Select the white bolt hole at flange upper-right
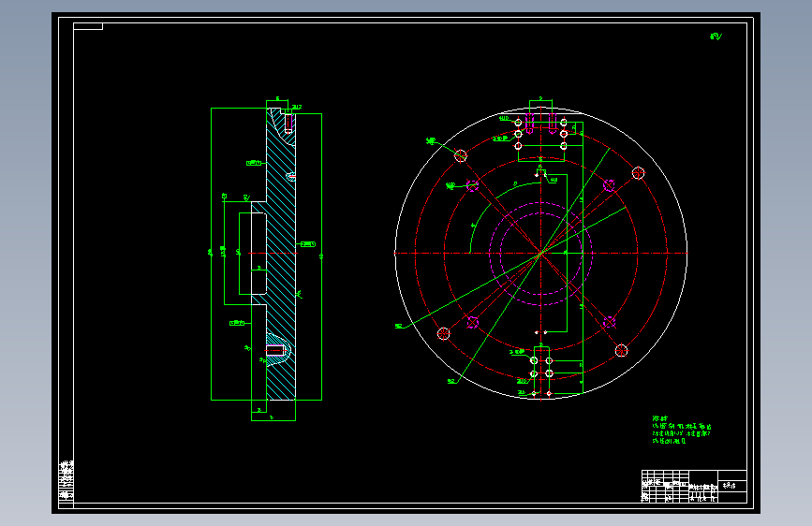The image size is (812, 526). point(638,172)
